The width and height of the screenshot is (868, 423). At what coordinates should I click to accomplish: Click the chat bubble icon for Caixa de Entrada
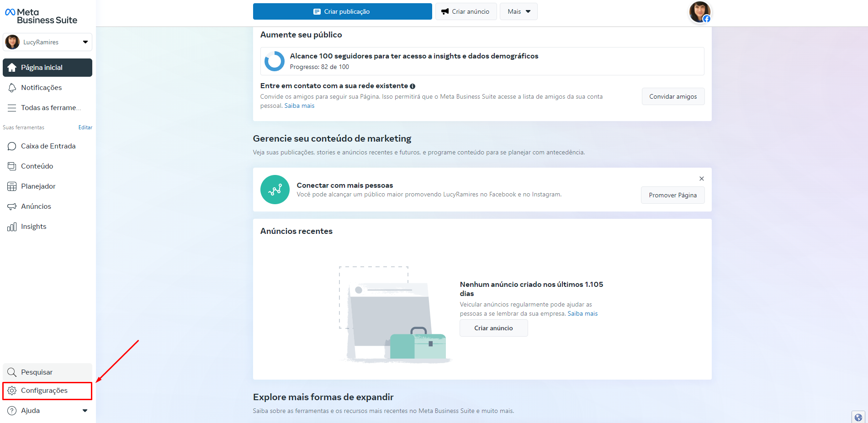(x=12, y=146)
